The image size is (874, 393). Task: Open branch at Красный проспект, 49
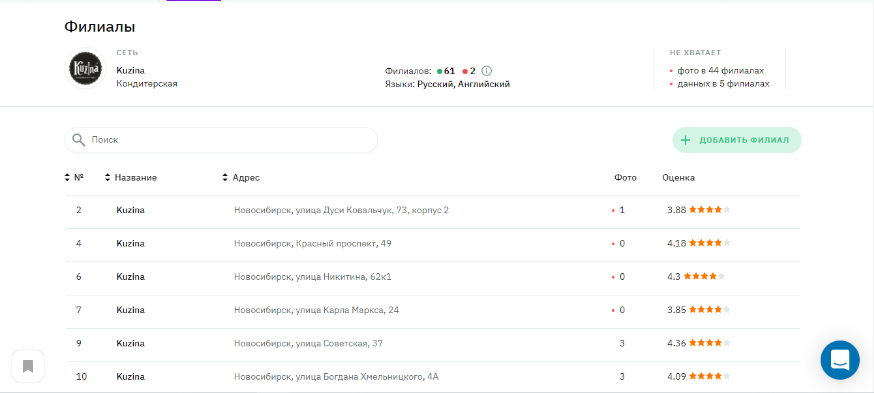[313, 244]
